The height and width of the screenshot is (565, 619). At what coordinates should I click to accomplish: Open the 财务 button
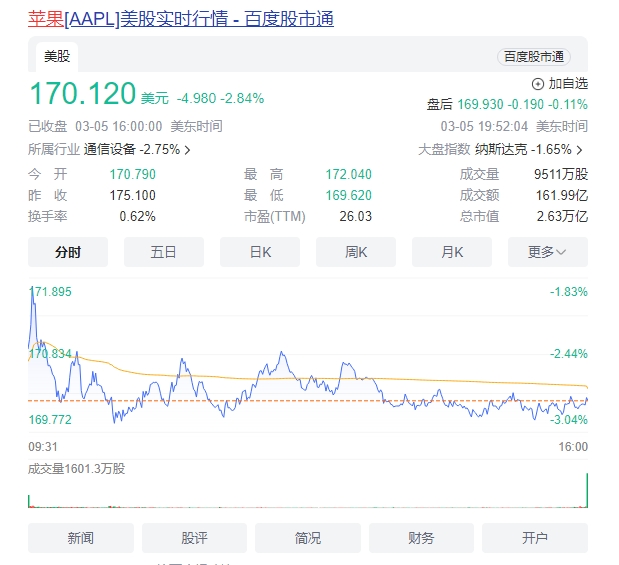click(x=421, y=538)
